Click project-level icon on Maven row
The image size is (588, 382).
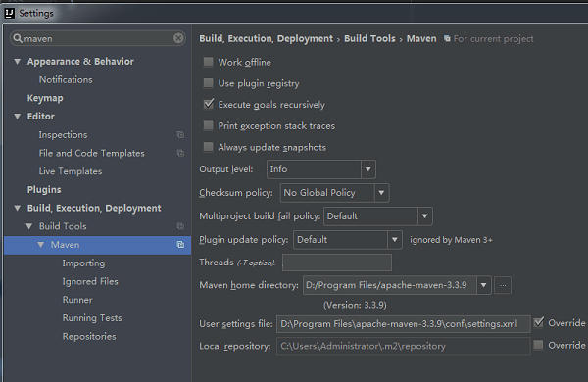coord(180,245)
